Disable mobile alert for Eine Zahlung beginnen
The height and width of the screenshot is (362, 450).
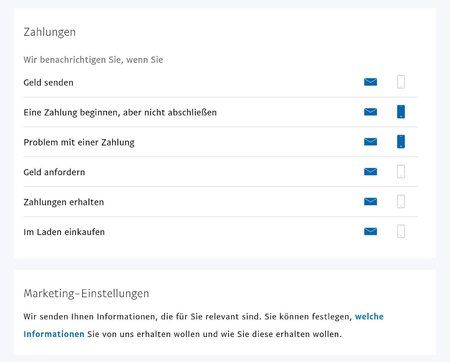(401, 112)
